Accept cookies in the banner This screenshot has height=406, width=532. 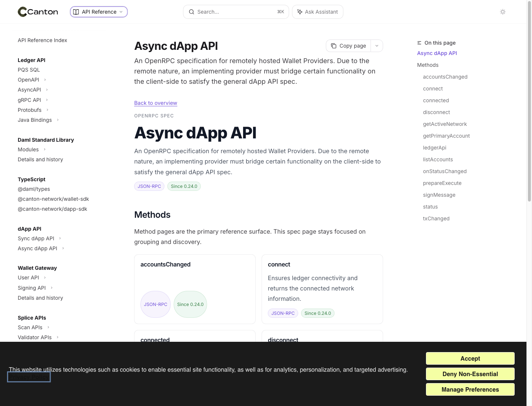(x=470, y=358)
